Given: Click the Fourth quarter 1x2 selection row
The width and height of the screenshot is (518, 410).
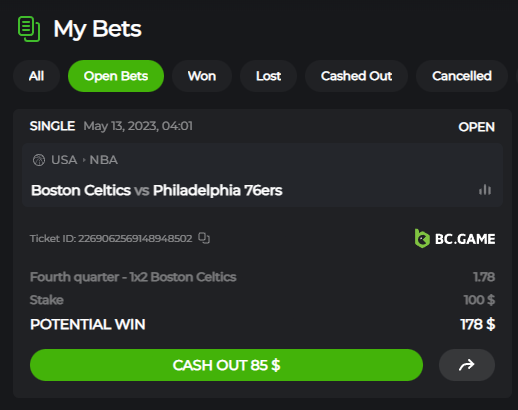Looking at the screenshot, I should pyautogui.click(x=262, y=277).
